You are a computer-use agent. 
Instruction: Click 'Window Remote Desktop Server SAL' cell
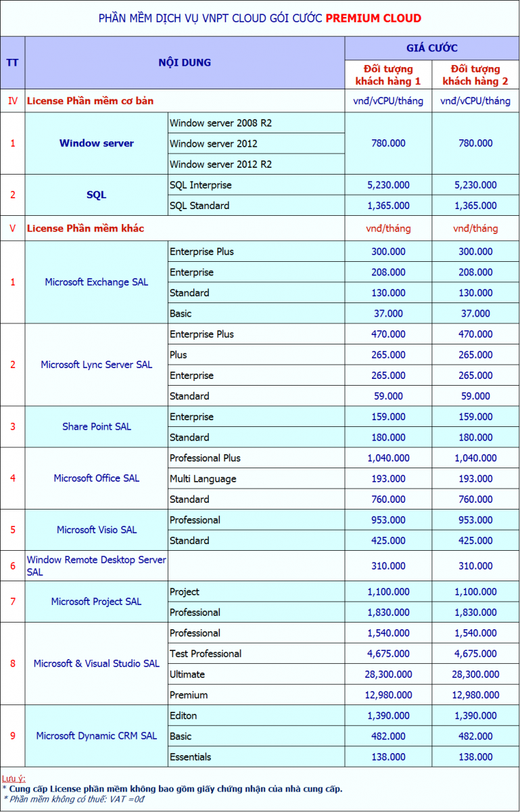click(x=97, y=566)
